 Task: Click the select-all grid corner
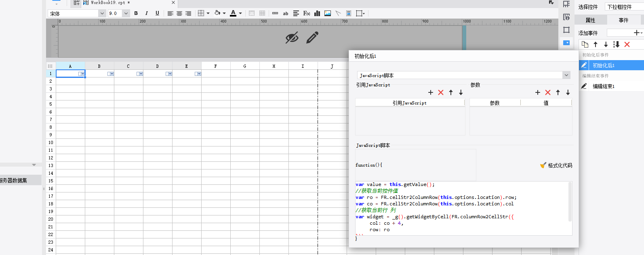click(x=51, y=66)
